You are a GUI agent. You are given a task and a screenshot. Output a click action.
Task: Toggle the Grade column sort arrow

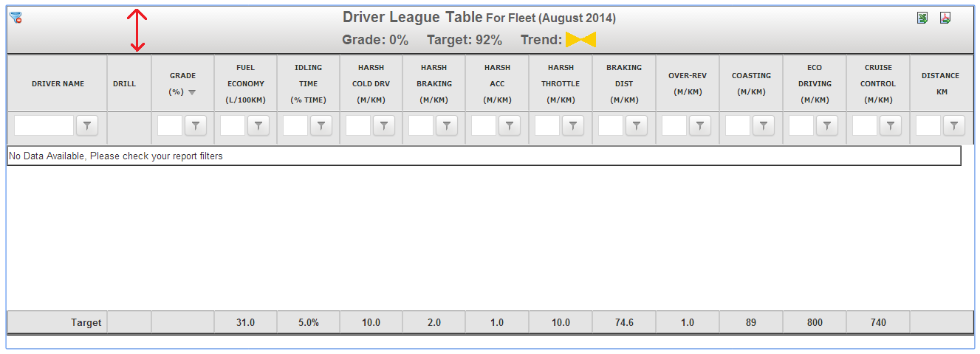(192, 92)
